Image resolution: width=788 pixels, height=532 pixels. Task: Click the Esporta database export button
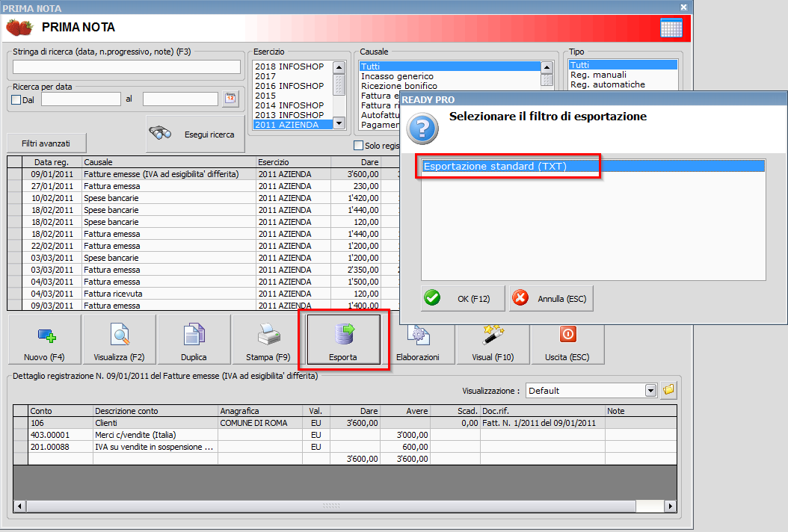tap(343, 339)
